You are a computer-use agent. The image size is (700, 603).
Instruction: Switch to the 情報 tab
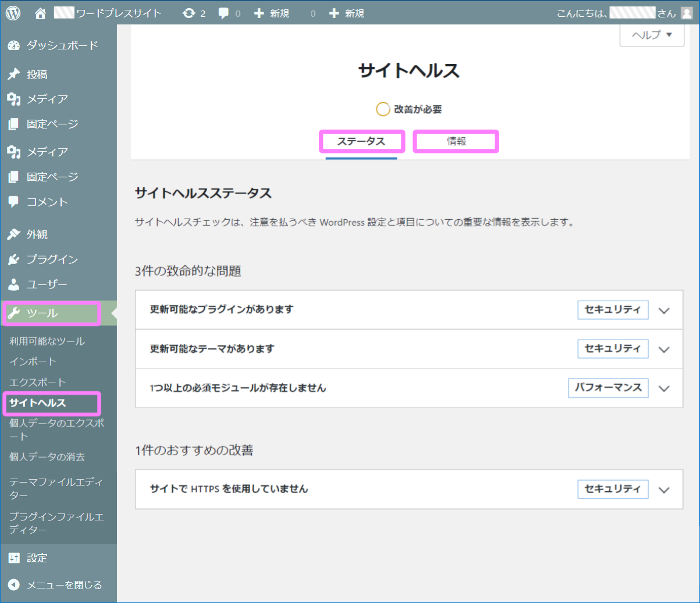pyautogui.click(x=456, y=141)
